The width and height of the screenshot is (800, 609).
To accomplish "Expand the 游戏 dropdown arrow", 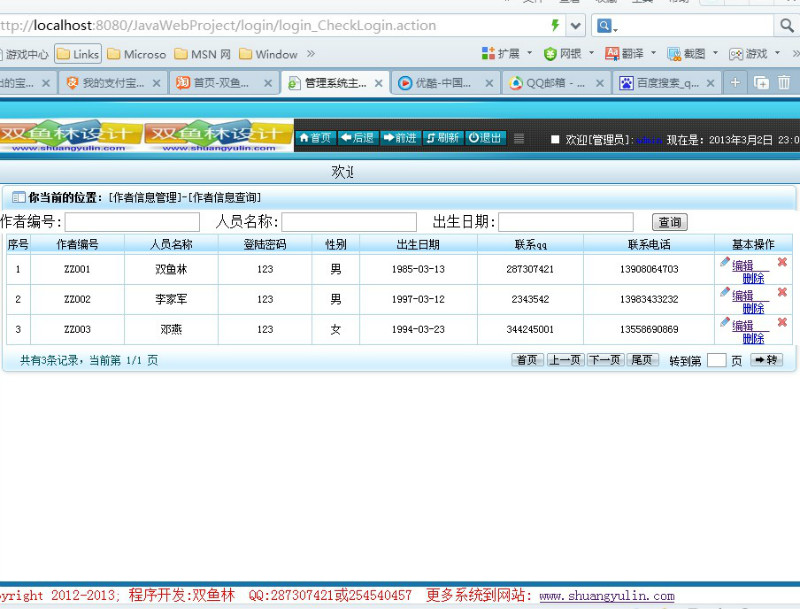I will pos(777,53).
